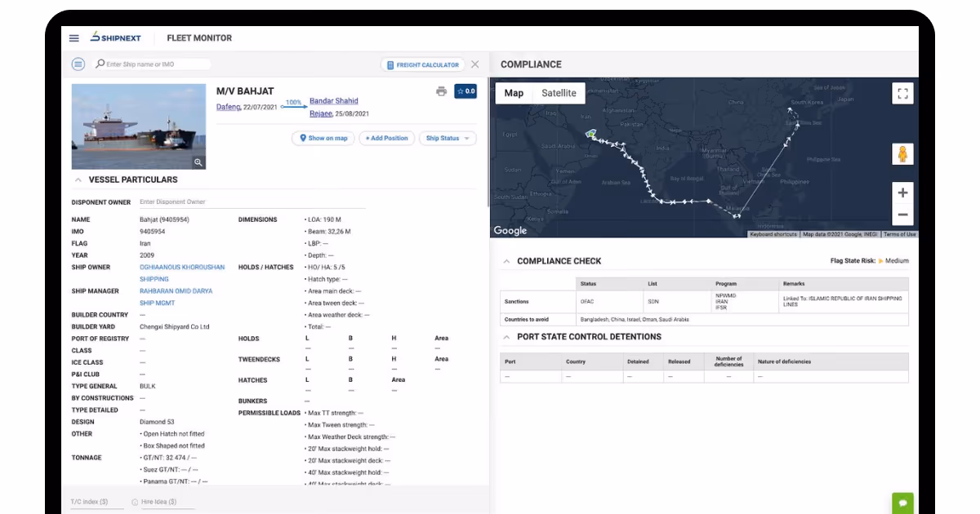980x514 pixels.
Task: Add a new position
Action: click(x=386, y=139)
